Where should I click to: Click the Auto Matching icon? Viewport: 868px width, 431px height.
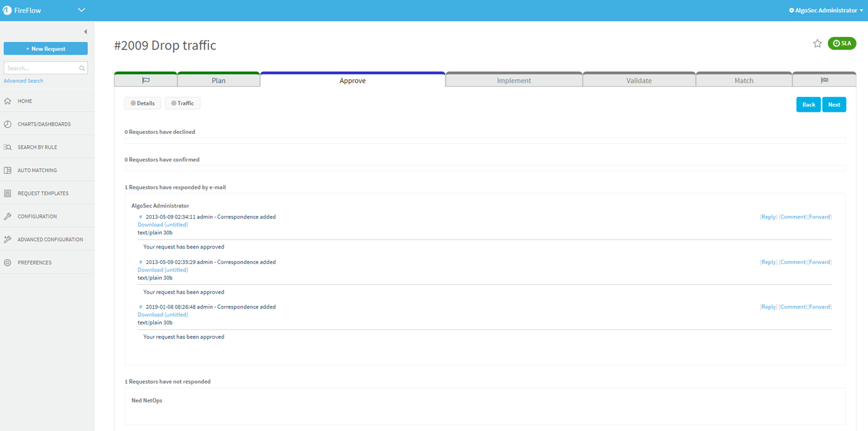click(8, 171)
